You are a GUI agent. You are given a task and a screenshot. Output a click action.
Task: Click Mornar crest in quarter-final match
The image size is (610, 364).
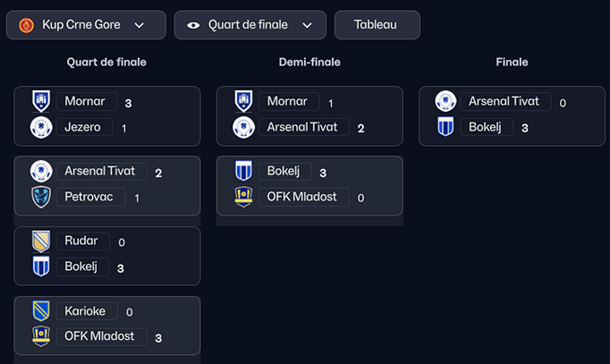click(41, 101)
